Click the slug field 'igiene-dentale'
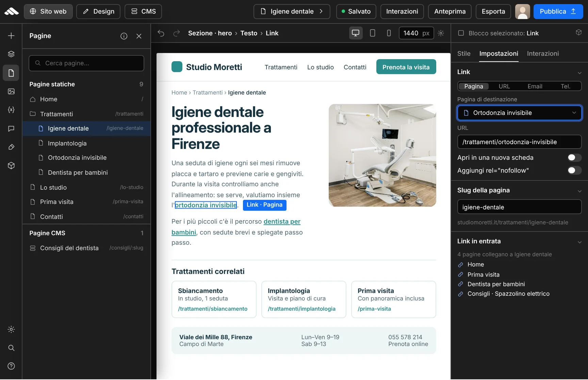588x380 pixels. (519, 207)
